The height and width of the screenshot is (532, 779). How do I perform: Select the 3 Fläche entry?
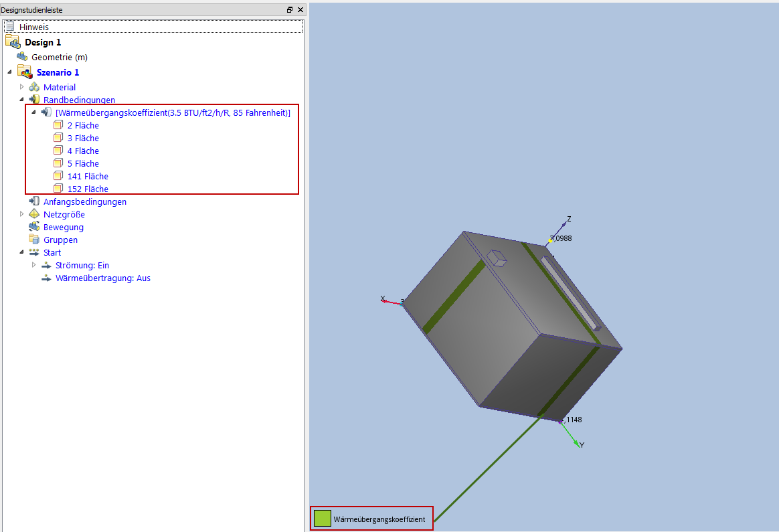pos(83,138)
